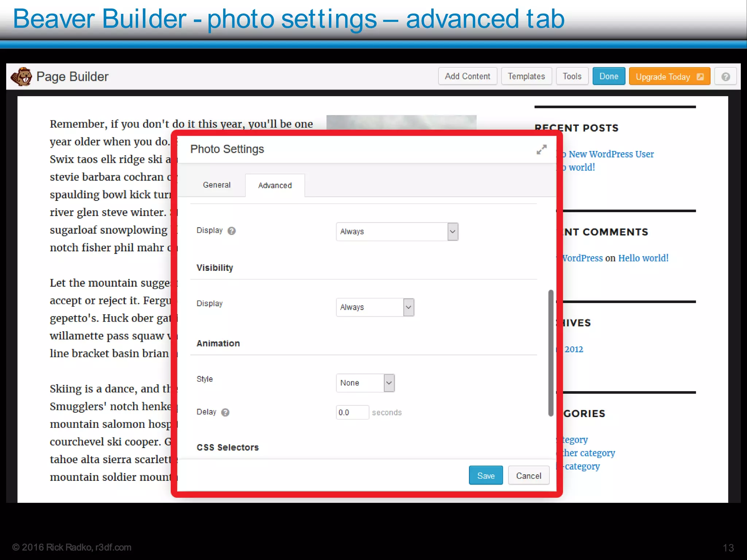Open the top Display Always dropdown
Screen dimensions: 747x560
397,232
